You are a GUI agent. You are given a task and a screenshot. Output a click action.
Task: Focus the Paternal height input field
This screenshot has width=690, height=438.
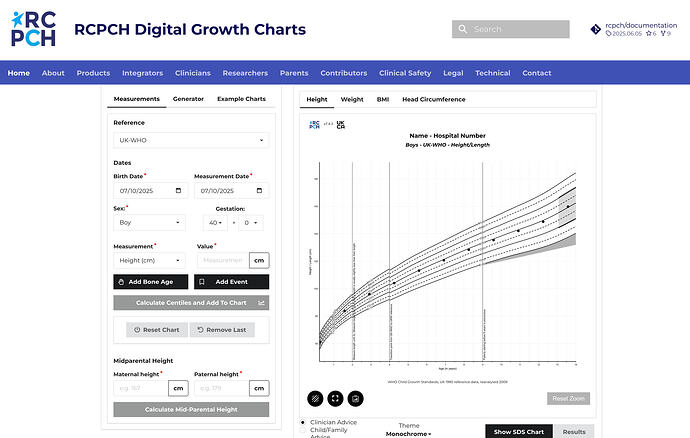(222, 388)
